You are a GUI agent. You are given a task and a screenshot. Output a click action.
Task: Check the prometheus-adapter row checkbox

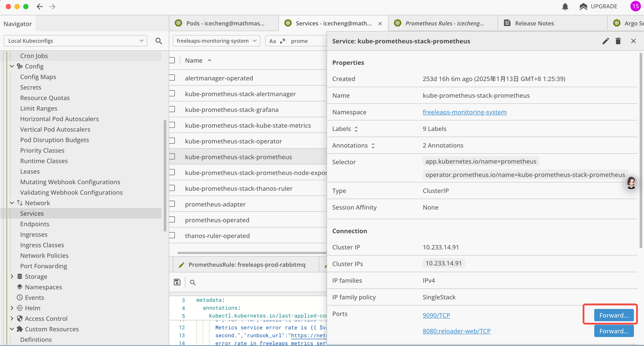coord(172,204)
